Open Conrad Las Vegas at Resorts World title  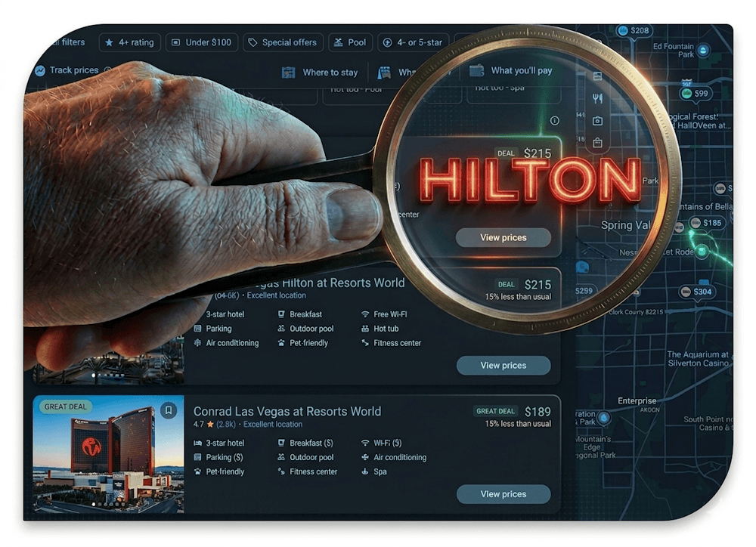point(287,411)
